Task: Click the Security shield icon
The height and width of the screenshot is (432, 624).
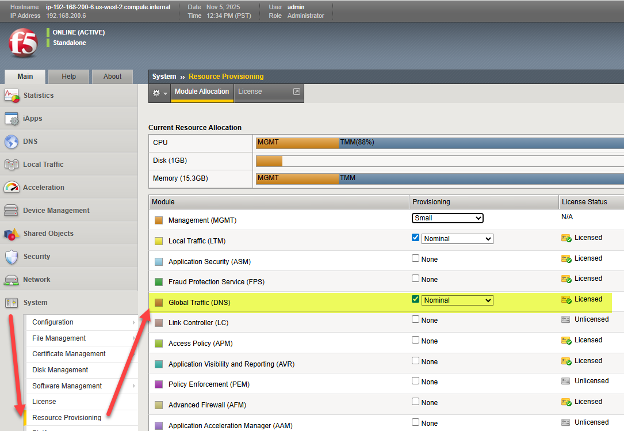Action: [12, 256]
